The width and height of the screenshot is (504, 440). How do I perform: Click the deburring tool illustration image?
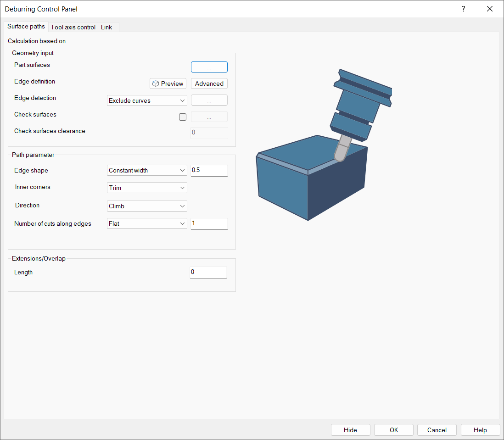point(324,145)
